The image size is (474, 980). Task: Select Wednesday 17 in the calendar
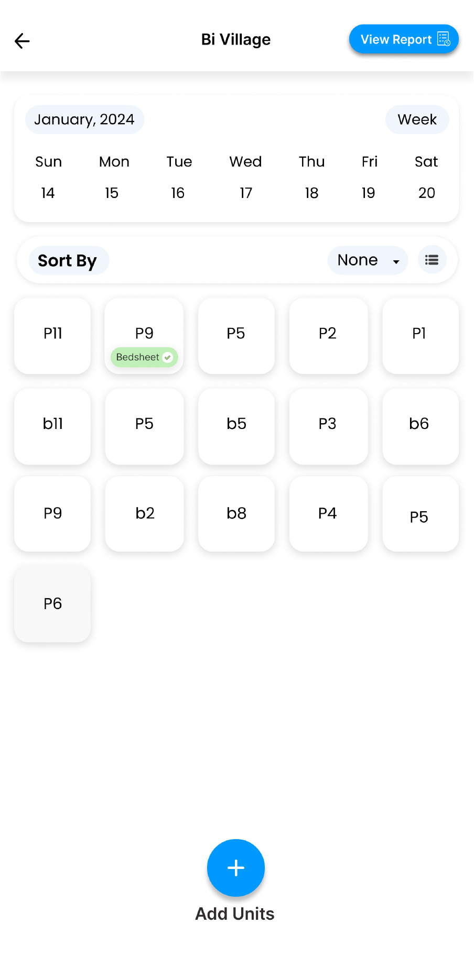click(246, 193)
